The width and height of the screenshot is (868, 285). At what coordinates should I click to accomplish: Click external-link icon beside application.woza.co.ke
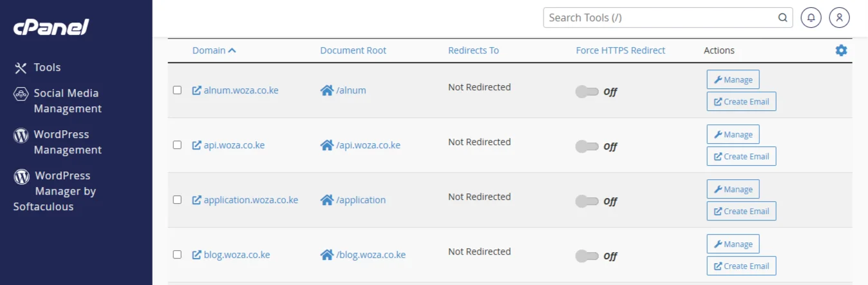click(197, 200)
